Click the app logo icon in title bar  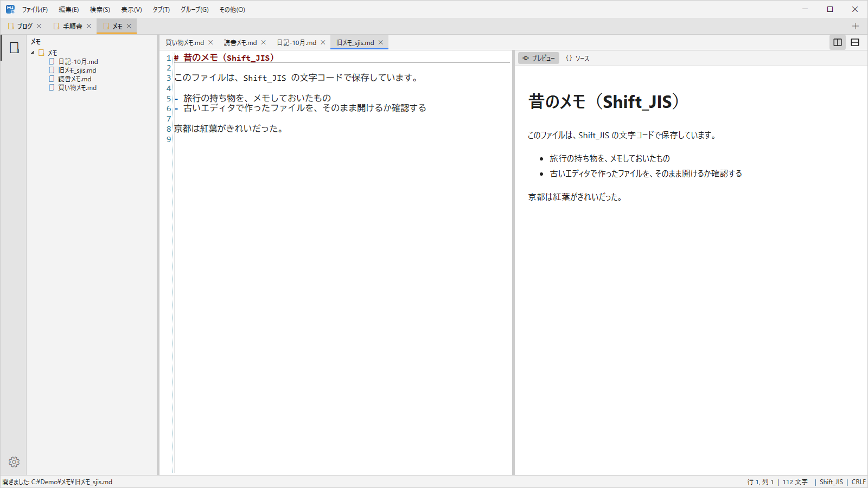(10, 9)
